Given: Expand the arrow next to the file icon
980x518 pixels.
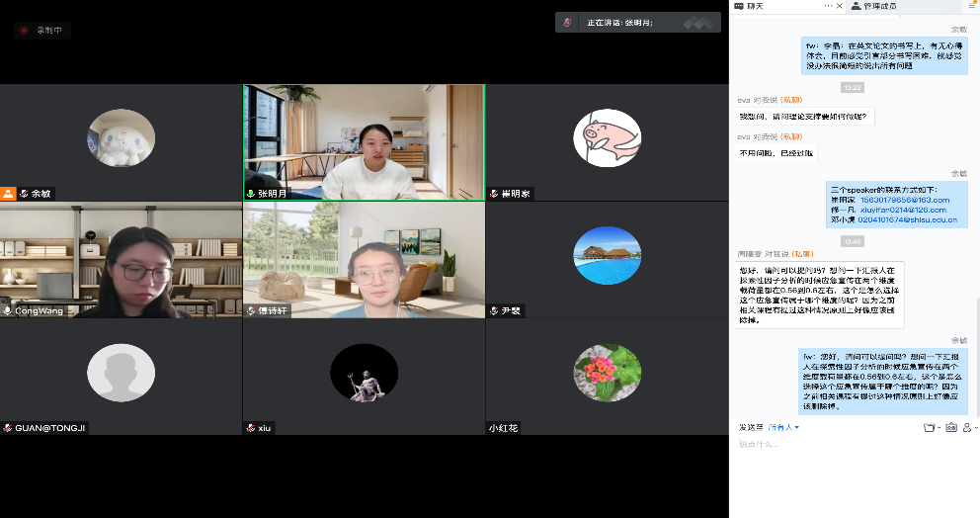Looking at the screenshot, I should [939, 427].
